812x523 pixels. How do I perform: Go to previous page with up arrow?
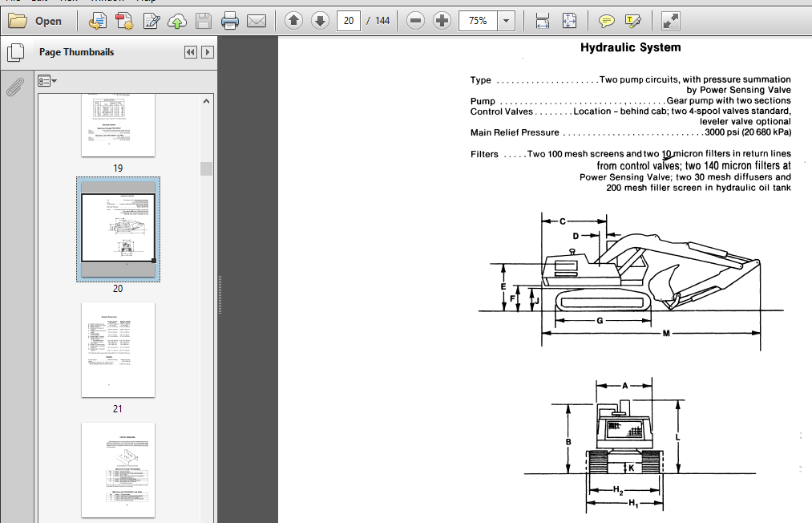point(293,21)
